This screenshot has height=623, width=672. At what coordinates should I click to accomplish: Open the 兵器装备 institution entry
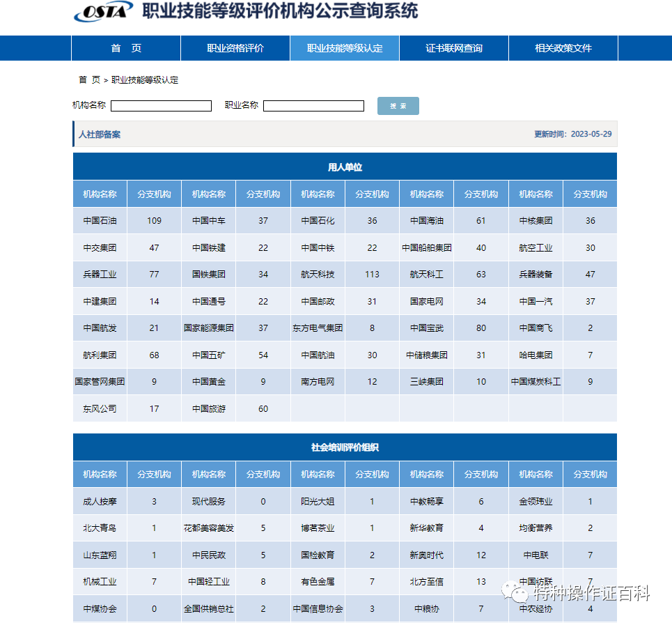(536, 275)
